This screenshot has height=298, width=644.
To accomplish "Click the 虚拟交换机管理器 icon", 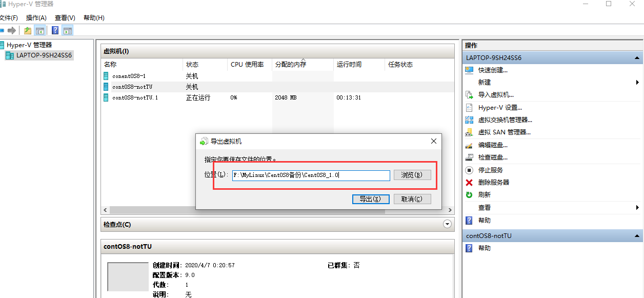I will click(x=469, y=120).
